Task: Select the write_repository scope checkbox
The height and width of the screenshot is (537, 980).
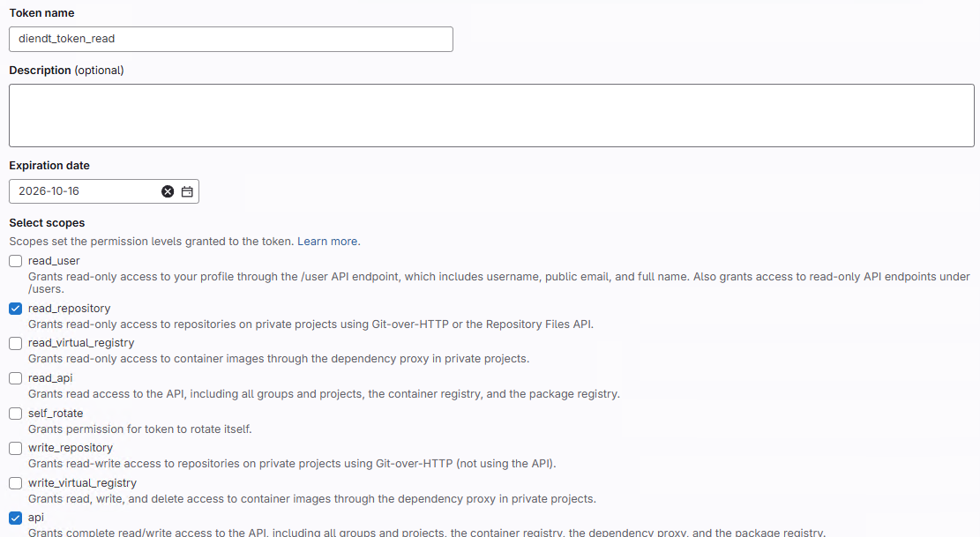Action: coord(15,448)
